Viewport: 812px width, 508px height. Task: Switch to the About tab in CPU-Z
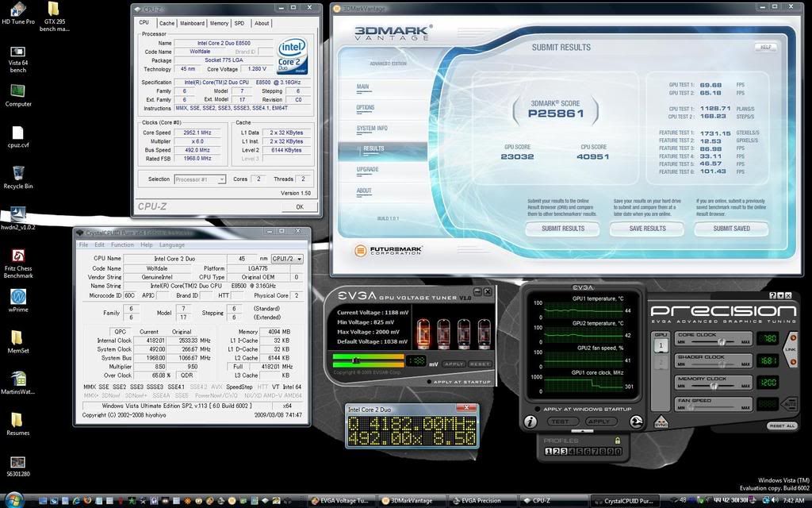point(262,23)
